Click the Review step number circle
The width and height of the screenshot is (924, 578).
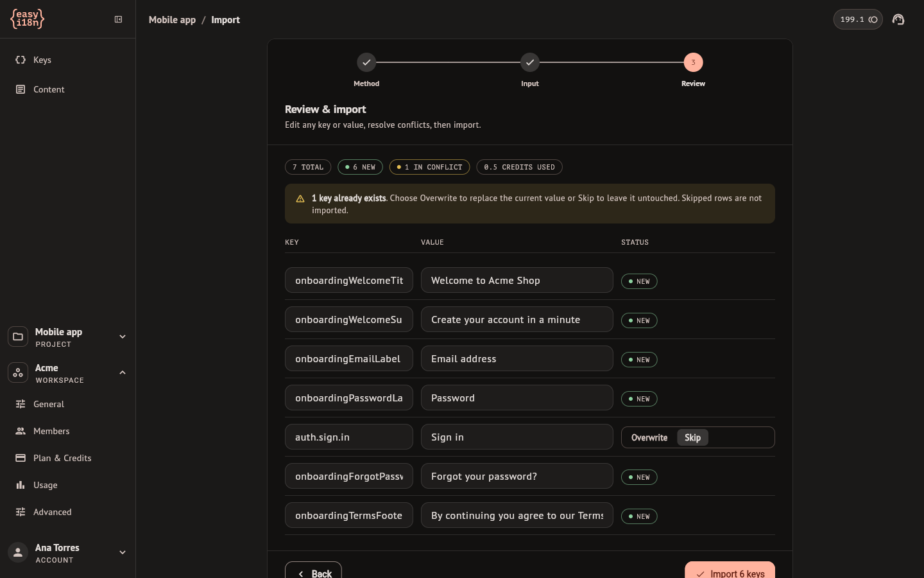[693, 62]
